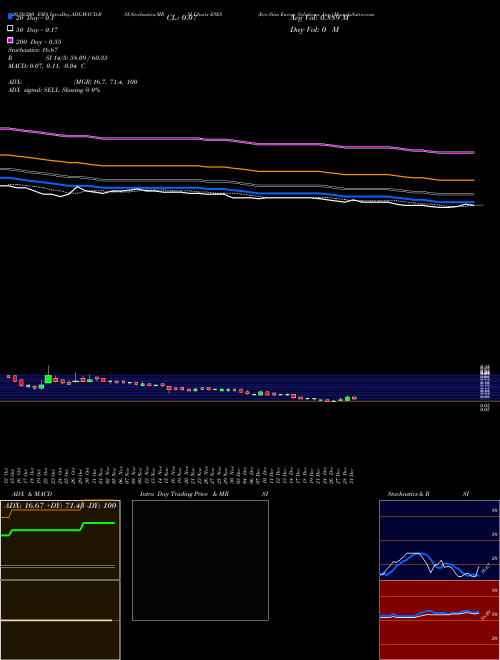
Task: Click the 'ADX & MACD' panel title
Action: click(x=32, y=494)
